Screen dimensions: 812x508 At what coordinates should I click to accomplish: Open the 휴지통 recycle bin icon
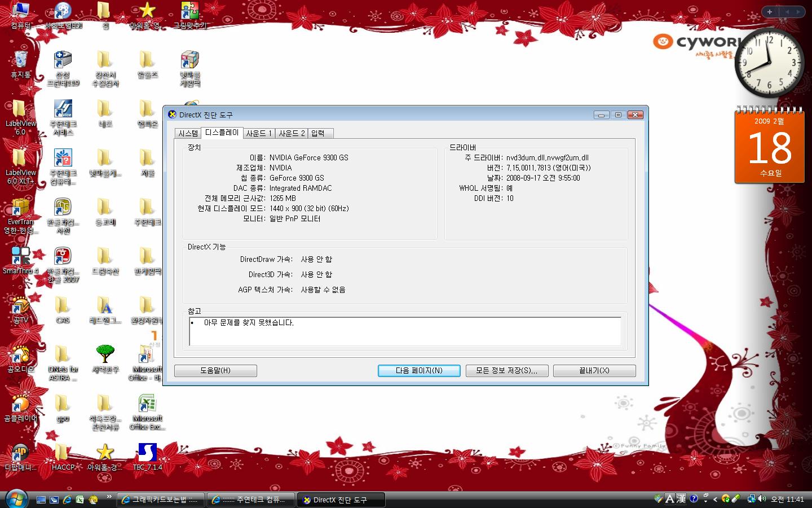click(21, 64)
